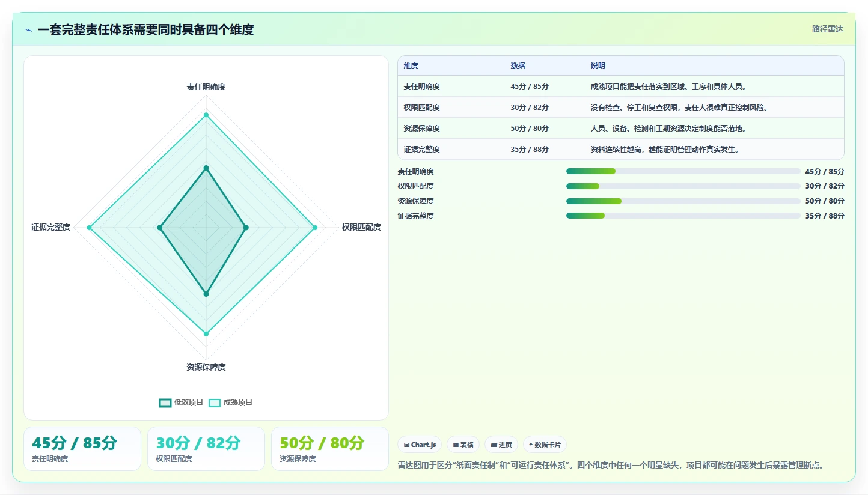Click the 维度 table column header
The width and height of the screenshot is (868, 495).
tap(411, 65)
